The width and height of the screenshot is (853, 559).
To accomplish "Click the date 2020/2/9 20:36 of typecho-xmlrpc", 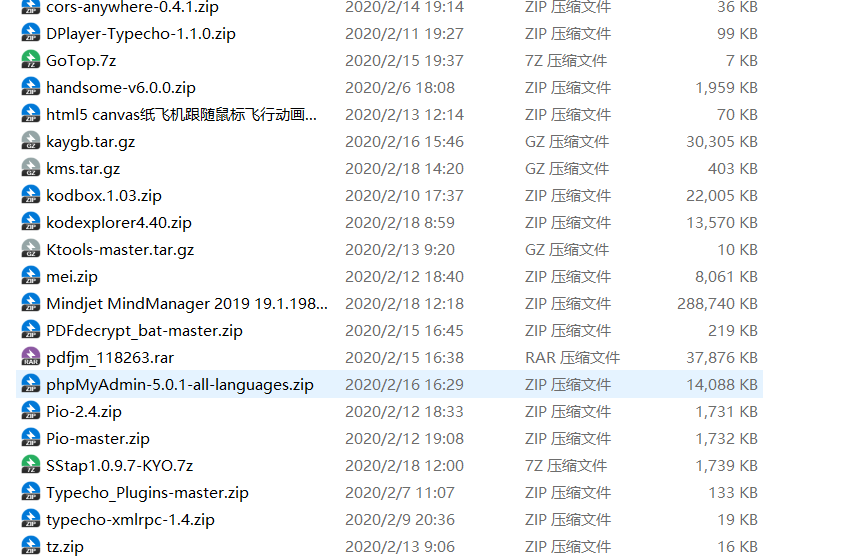I will pyautogui.click(x=400, y=519).
